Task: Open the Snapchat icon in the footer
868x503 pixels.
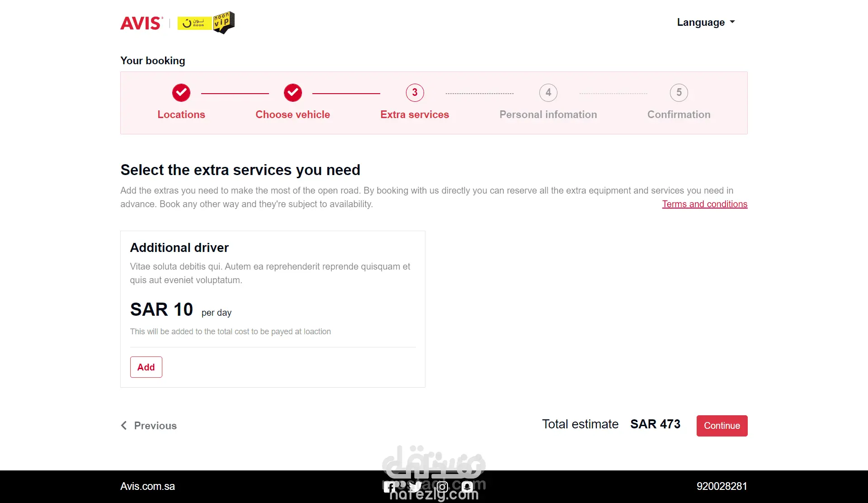Action: 467,487
